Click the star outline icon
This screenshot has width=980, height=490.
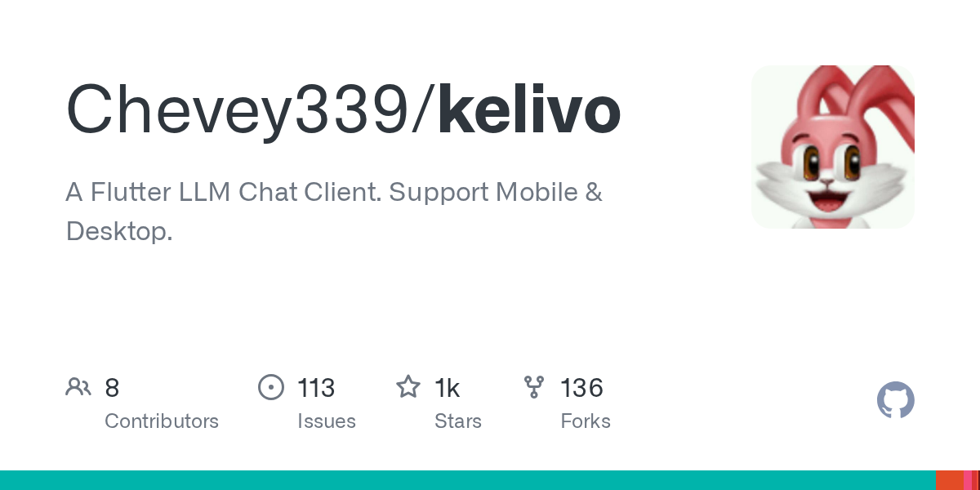408,387
